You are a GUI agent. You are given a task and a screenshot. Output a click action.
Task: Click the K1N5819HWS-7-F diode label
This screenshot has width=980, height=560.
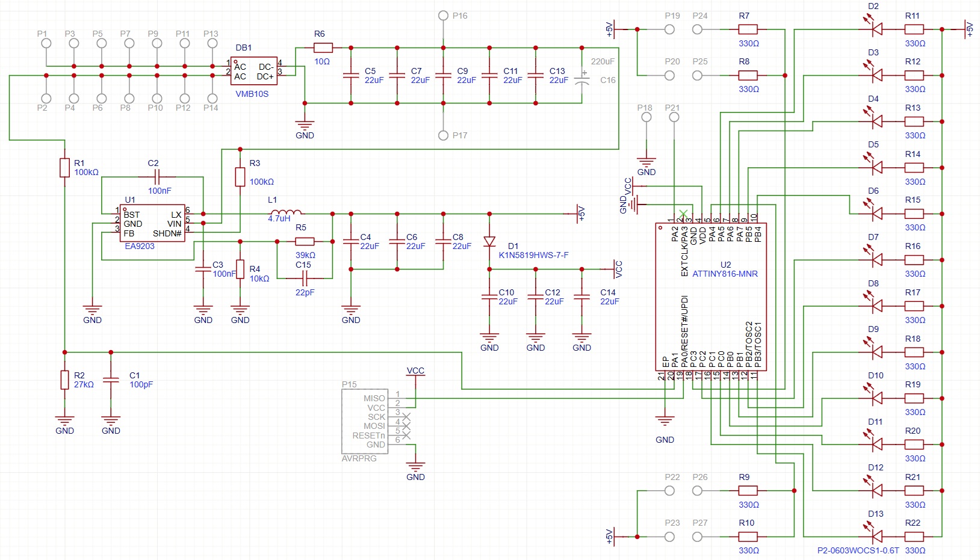533,255
